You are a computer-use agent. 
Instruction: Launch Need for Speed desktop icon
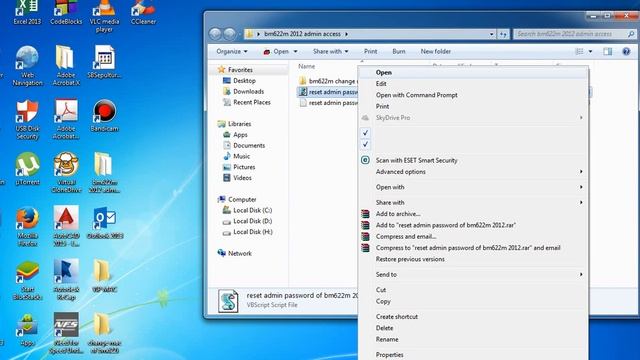pyautogui.click(x=66, y=334)
